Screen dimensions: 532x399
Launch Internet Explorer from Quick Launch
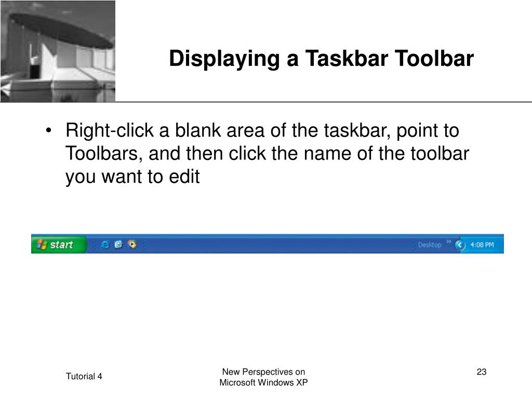(x=105, y=244)
